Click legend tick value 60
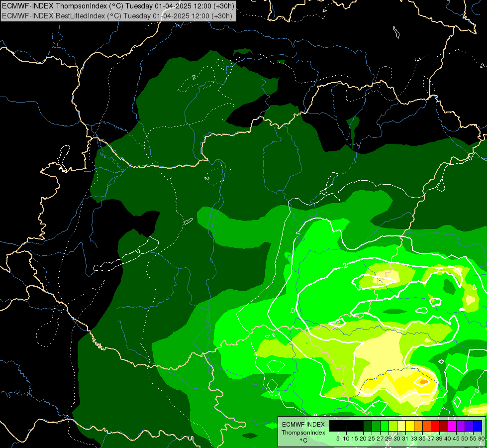 pyautogui.click(x=482, y=439)
